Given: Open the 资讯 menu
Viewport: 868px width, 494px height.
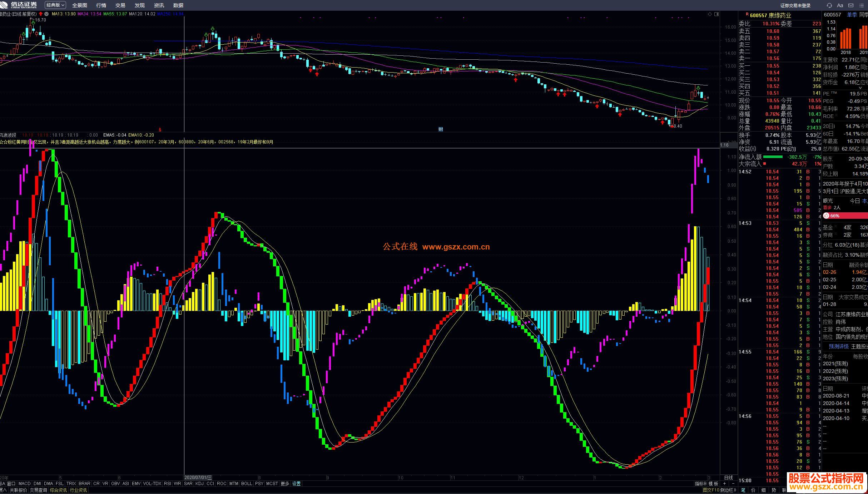Looking at the screenshot, I should 159,5.
